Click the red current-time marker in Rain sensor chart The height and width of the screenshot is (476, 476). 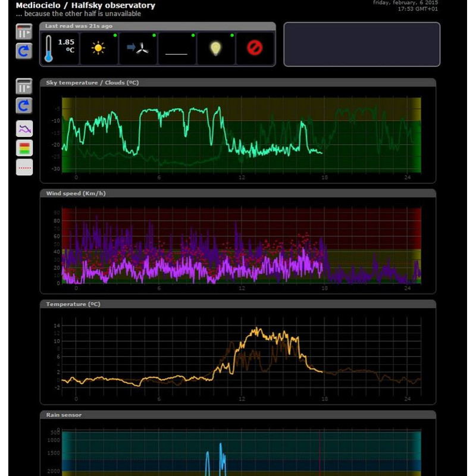(320, 452)
